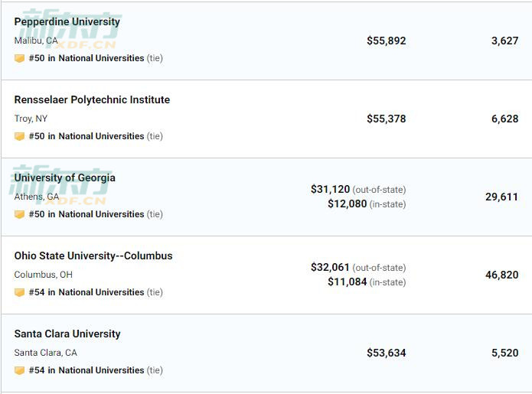Open the Rensselaer Polytechnic Institute link
This screenshot has width=532, height=394.
coord(92,99)
